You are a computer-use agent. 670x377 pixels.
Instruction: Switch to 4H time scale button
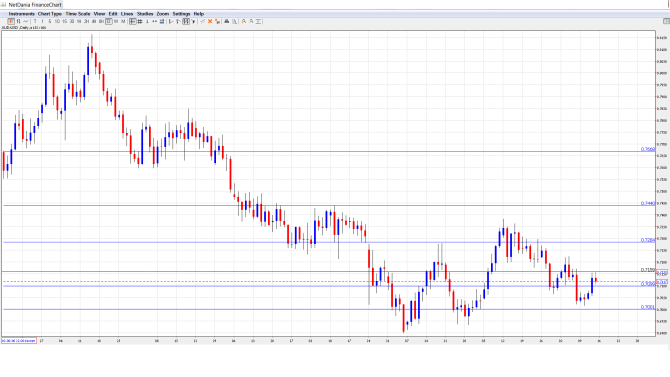click(x=94, y=21)
